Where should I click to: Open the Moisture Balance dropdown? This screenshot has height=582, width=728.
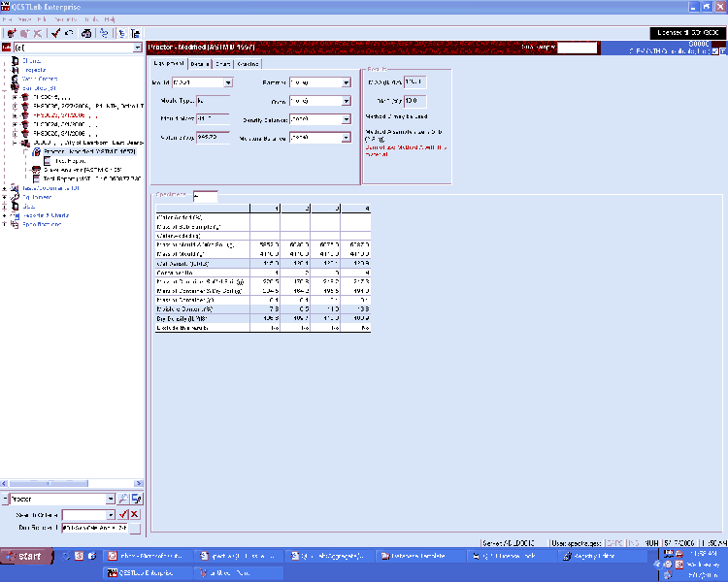pyautogui.click(x=346, y=138)
